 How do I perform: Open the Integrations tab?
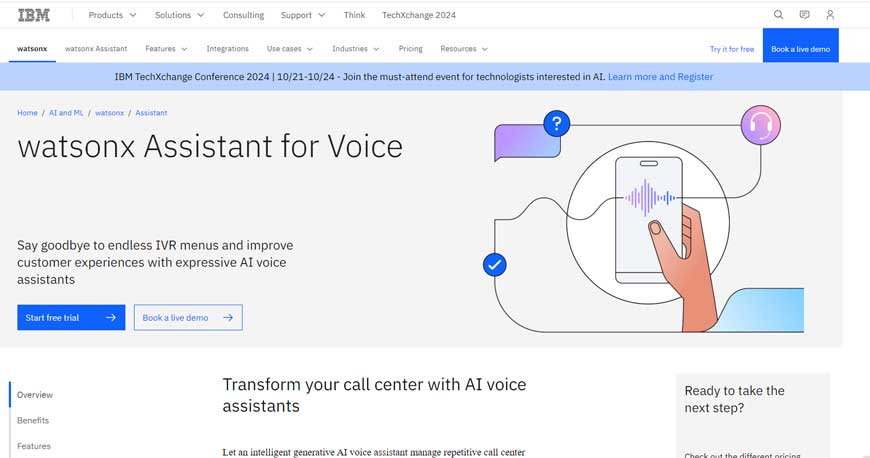227,49
